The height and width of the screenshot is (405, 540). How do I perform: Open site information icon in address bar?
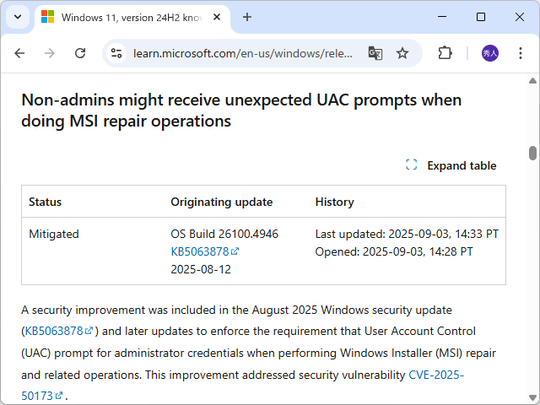(x=116, y=53)
